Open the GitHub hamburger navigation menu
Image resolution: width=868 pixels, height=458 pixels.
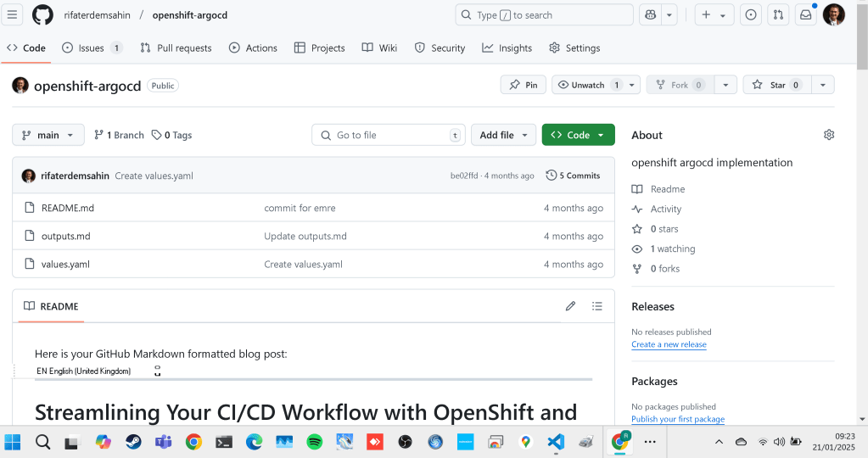click(x=12, y=15)
